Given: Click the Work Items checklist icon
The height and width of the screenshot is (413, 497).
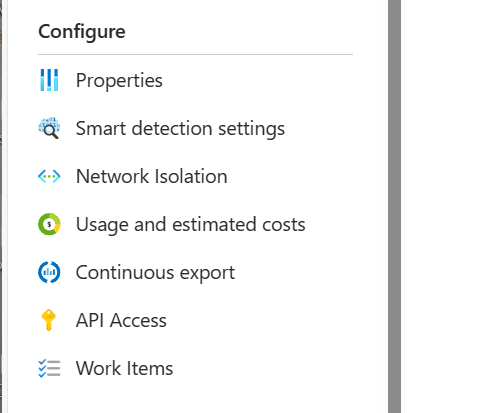Looking at the screenshot, I should click(x=49, y=368).
